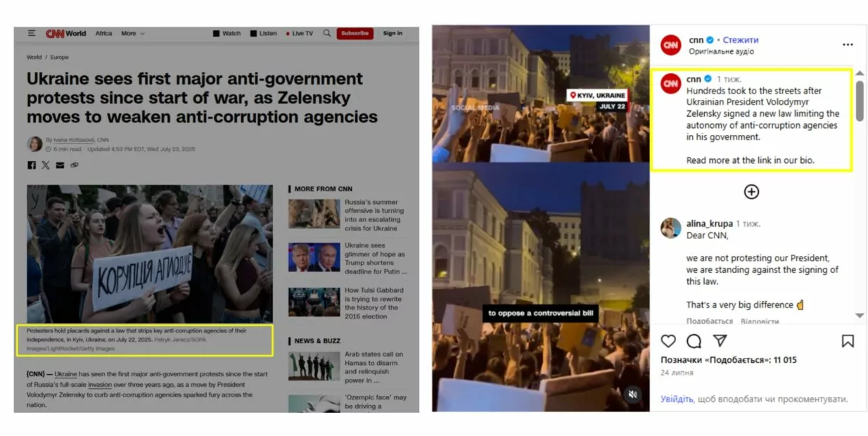Like the Instagram post with heart icon
This screenshot has width=868, height=436.
click(668, 341)
